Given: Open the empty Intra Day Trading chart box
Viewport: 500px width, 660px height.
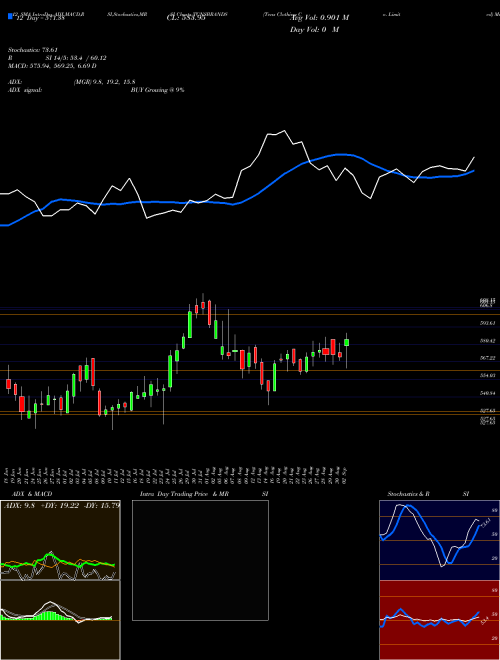Looking at the screenshot, I should [200, 560].
